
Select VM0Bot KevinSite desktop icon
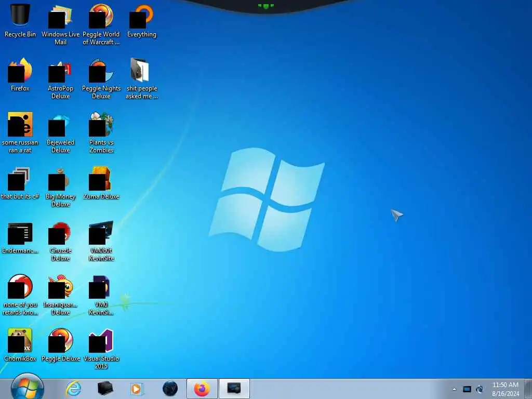pyautogui.click(x=101, y=241)
